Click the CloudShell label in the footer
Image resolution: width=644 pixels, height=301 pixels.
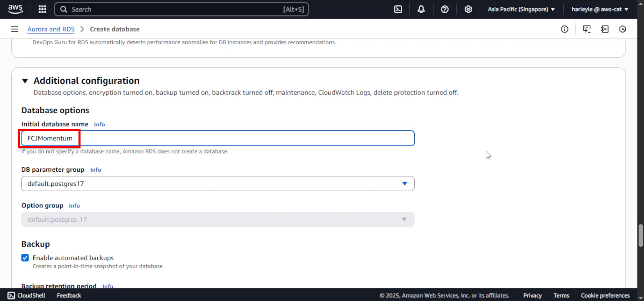(x=31, y=295)
